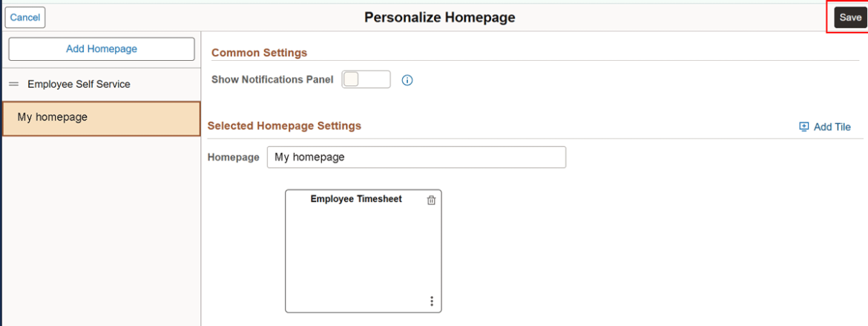Toggle the Show Notifications Panel switch
Image resolution: width=868 pixels, height=326 pixels.
366,79
